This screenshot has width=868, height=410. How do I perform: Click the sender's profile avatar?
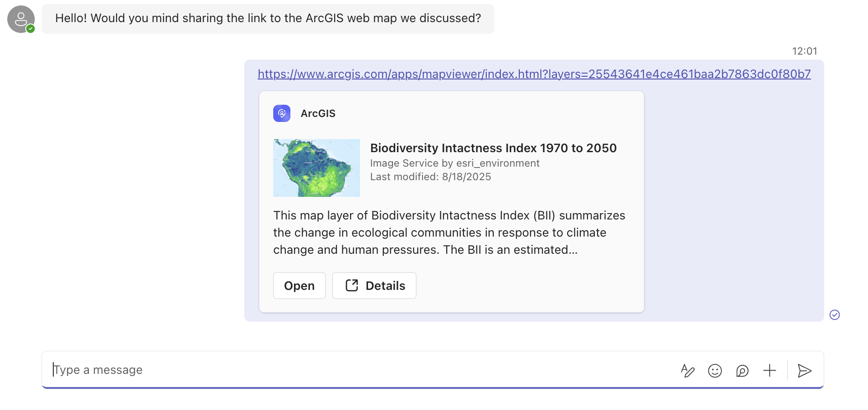[x=21, y=19]
